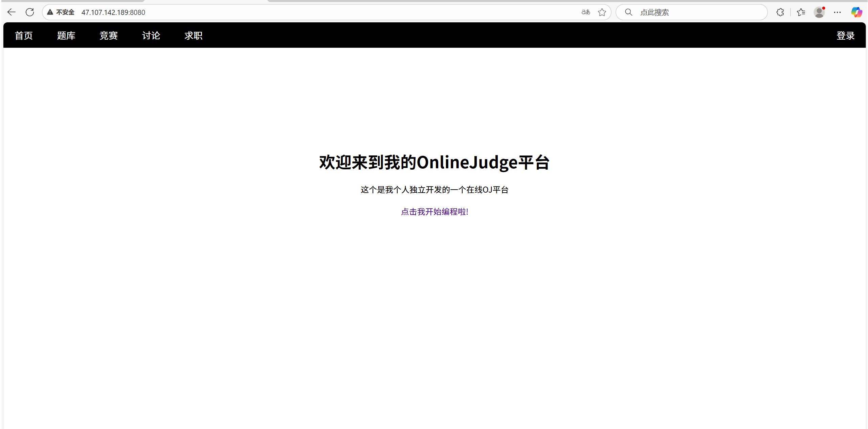Screen dimensions: 868x429
Task: Open the 求职 navigation item
Action: coord(193,36)
